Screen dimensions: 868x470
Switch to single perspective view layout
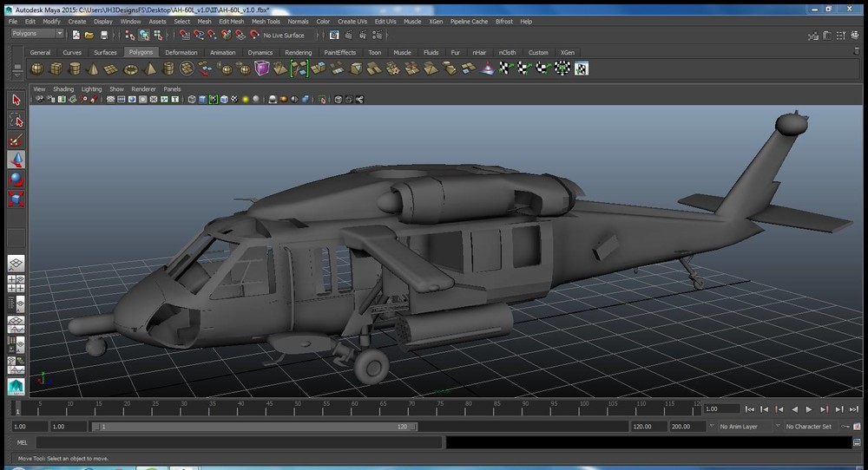coord(16,263)
